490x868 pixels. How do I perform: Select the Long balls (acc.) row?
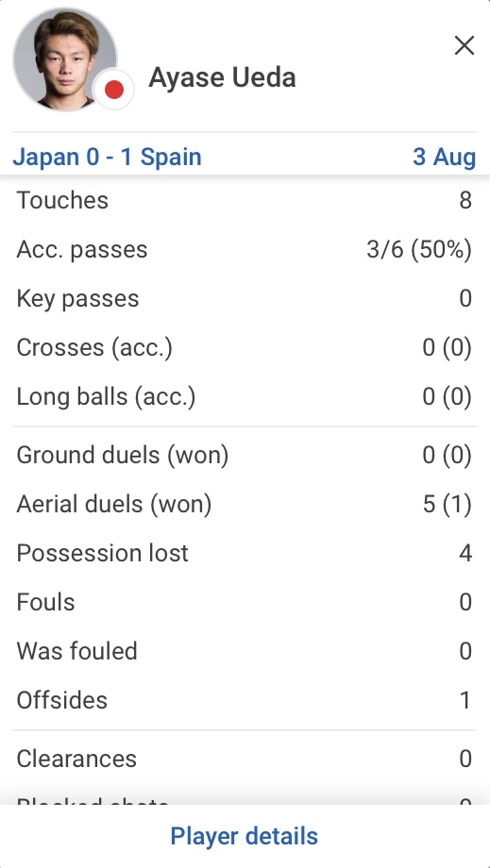click(x=245, y=397)
